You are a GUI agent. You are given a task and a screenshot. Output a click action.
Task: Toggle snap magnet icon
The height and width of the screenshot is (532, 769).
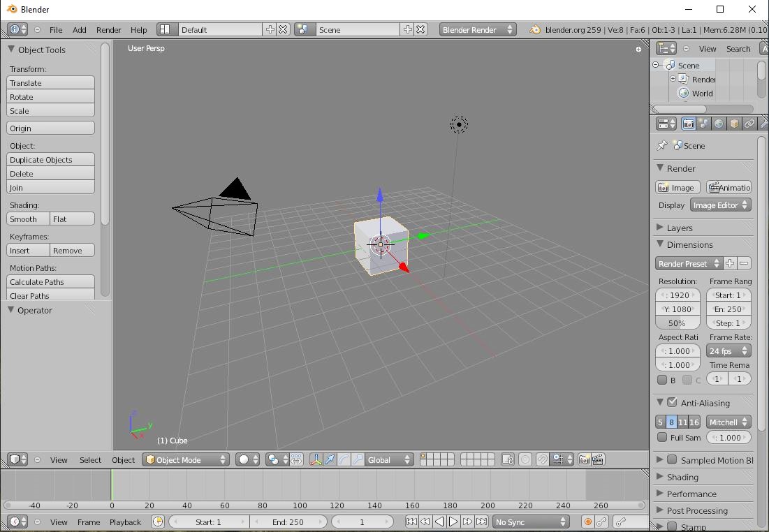[543, 459]
